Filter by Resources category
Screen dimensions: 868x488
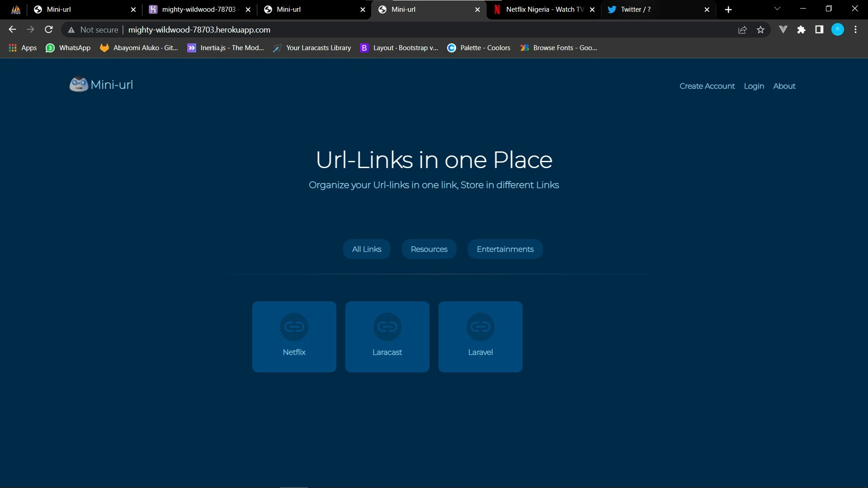[429, 249]
